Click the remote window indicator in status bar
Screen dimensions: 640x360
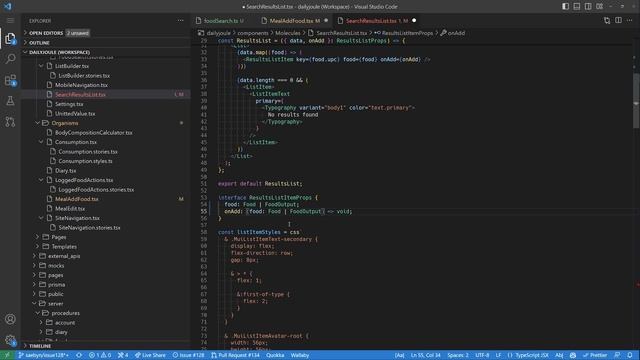pos(7,355)
